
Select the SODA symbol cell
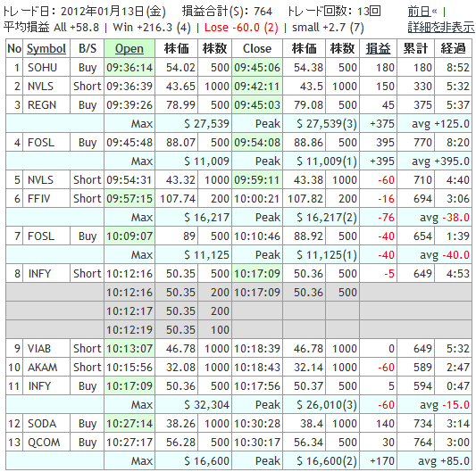(46, 424)
